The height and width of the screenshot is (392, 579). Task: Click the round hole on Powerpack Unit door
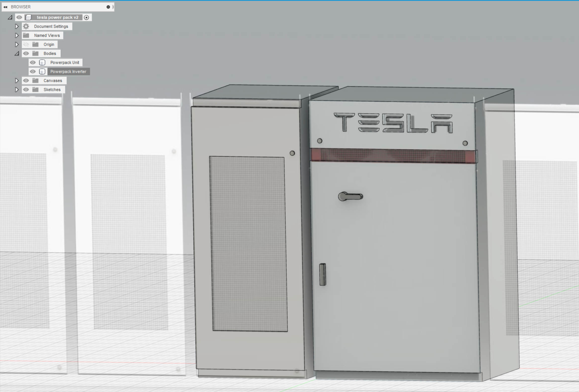[x=292, y=153]
